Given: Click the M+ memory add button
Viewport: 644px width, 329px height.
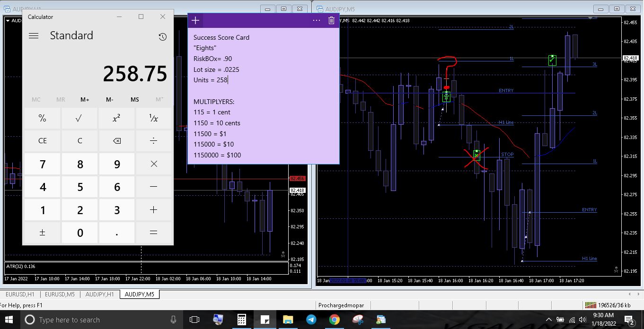Looking at the screenshot, I should coord(85,99).
